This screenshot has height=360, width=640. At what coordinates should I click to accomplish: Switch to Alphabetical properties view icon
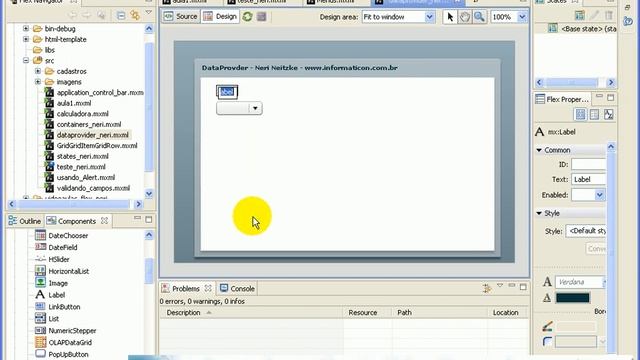[609, 115]
